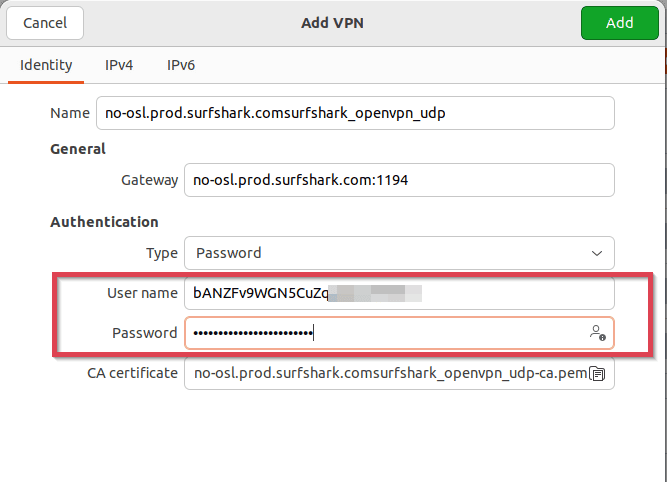This screenshot has width=667, height=482.
Task: Click the Gateway label text
Action: [x=148, y=181]
